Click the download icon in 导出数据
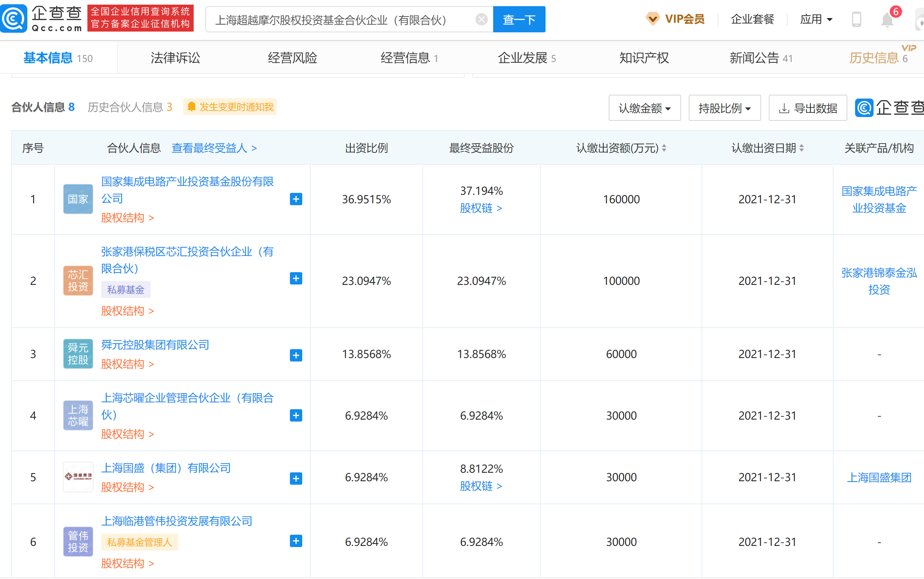This screenshot has height=579, width=924. [x=783, y=109]
